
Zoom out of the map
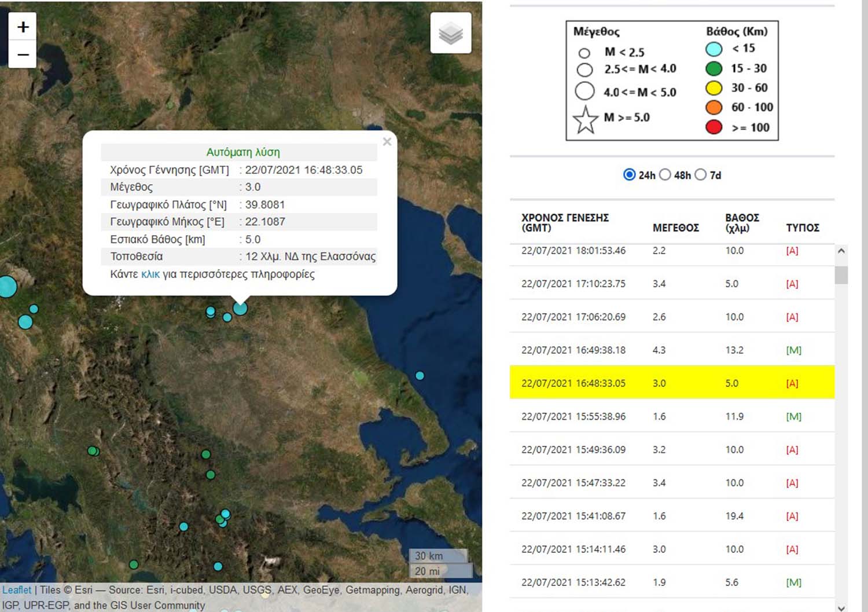tap(23, 55)
